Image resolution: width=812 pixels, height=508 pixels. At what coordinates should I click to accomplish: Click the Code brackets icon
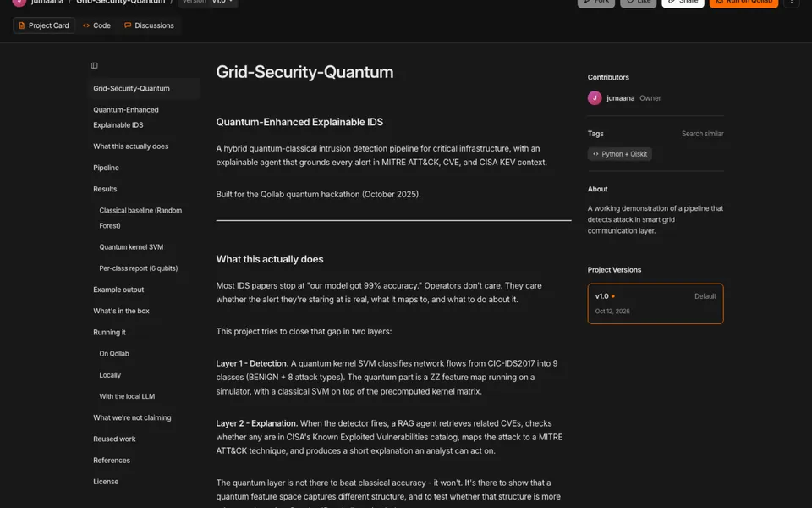pos(86,25)
